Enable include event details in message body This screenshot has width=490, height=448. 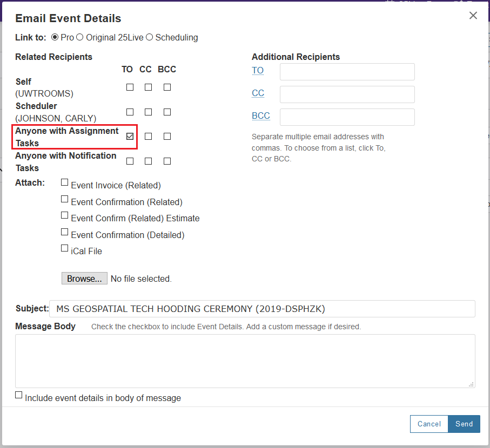click(x=19, y=395)
